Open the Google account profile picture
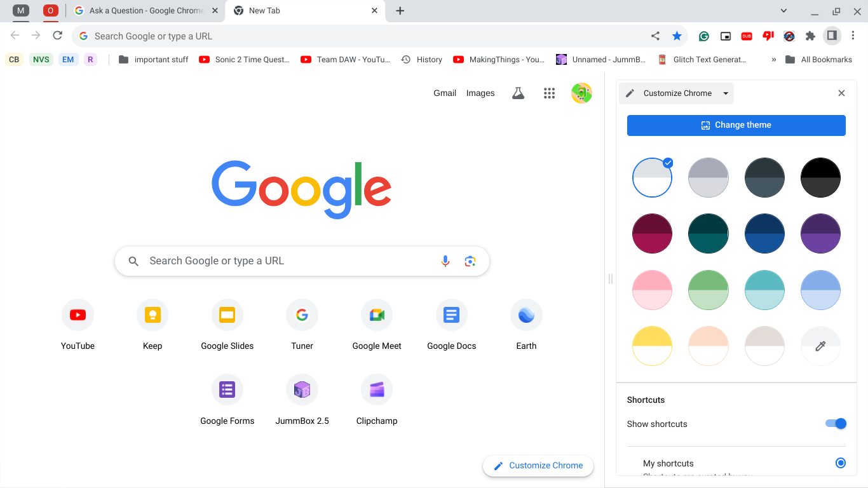 tap(581, 93)
